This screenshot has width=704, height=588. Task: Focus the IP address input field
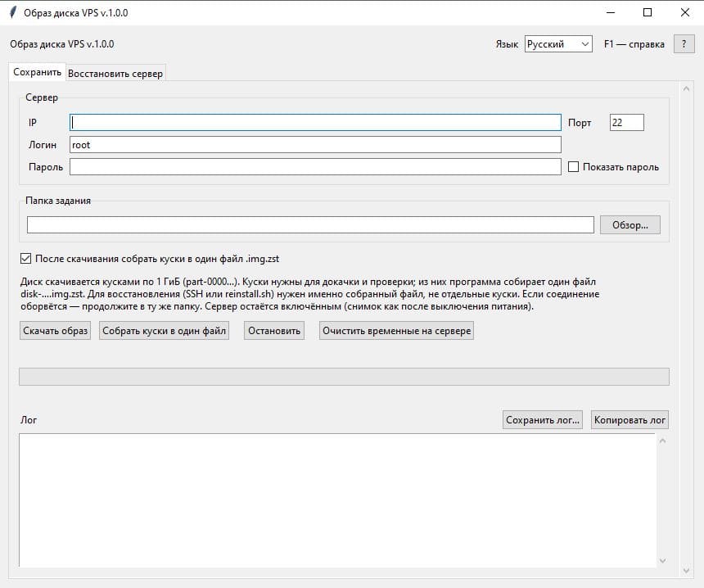tap(316, 123)
